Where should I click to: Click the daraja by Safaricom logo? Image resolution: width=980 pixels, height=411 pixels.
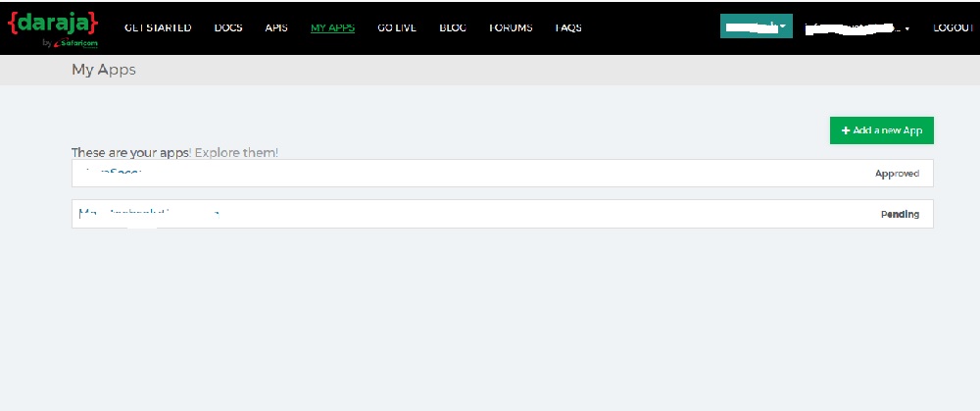53,28
